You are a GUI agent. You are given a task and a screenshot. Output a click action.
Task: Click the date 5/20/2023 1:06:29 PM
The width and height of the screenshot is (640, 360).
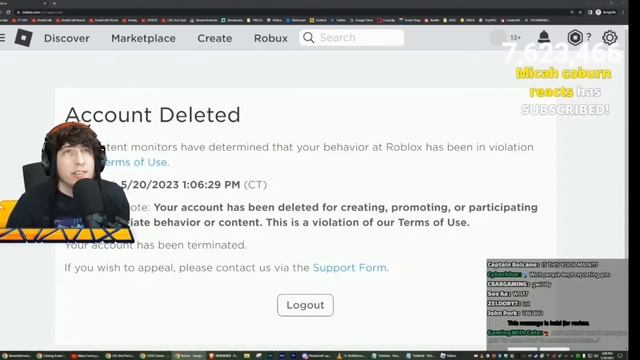180,184
